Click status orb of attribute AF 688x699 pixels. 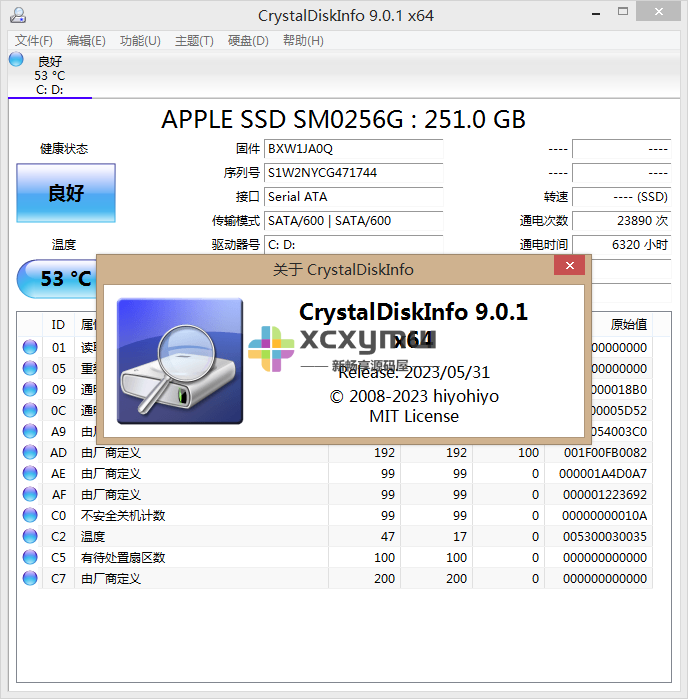(x=30, y=494)
